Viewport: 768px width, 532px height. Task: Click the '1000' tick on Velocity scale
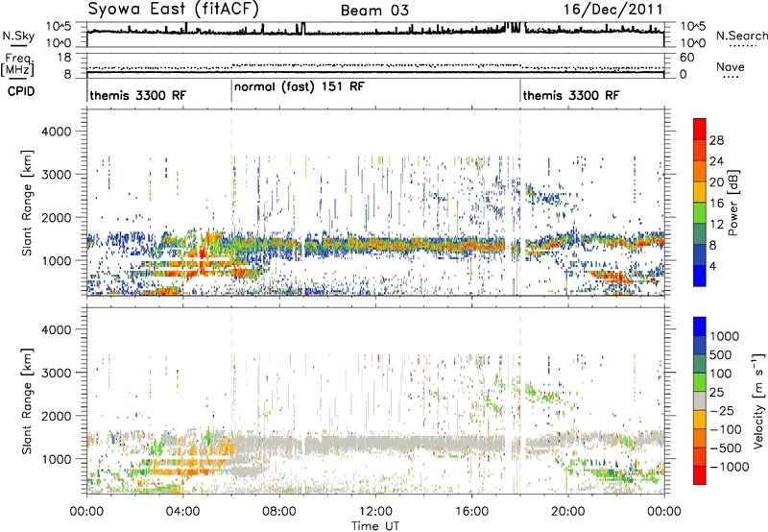point(725,336)
